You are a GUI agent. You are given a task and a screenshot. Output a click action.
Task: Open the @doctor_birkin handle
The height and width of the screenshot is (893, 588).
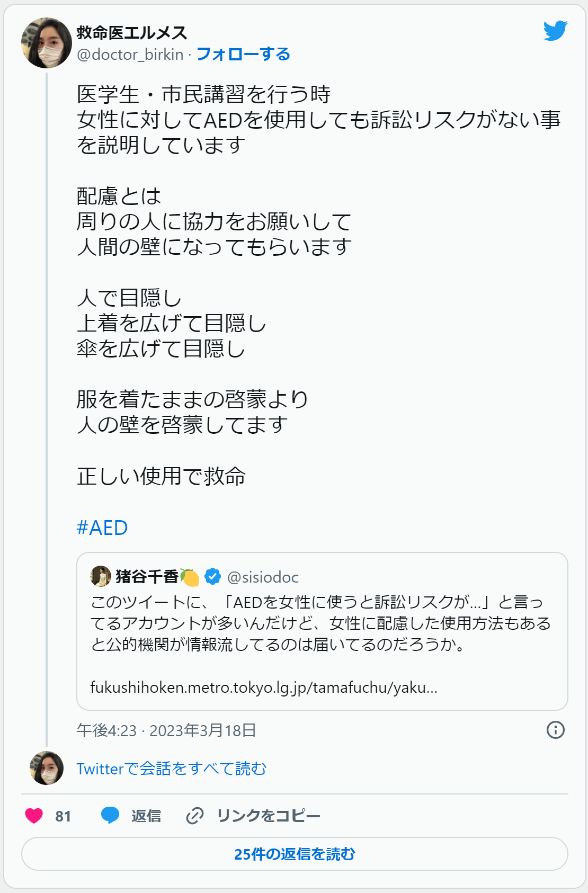tap(130, 54)
